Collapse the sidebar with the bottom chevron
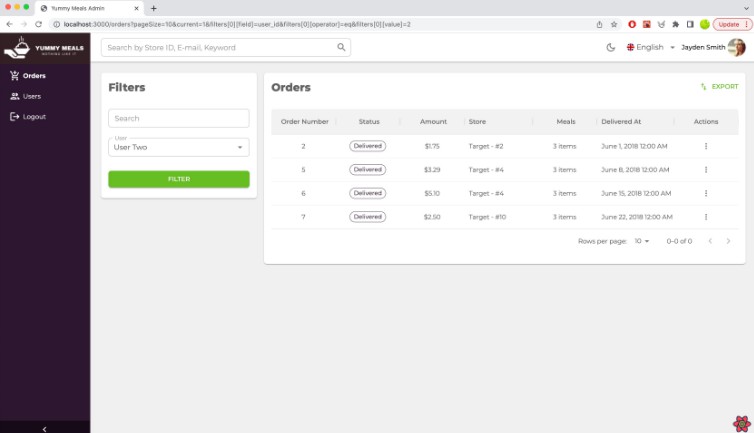754x433 pixels. pyautogui.click(x=44, y=427)
